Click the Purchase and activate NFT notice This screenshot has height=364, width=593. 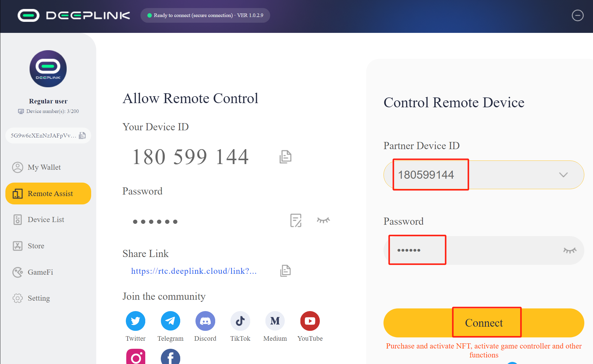[484, 350]
